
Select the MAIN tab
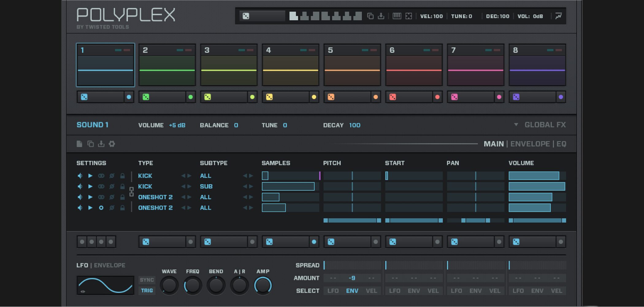(493, 144)
